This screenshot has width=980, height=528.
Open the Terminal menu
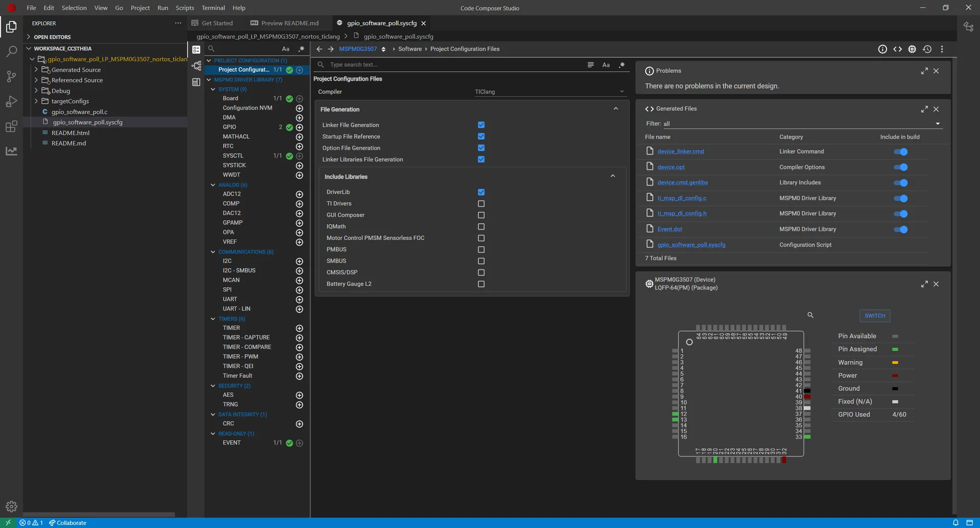pyautogui.click(x=213, y=8)
